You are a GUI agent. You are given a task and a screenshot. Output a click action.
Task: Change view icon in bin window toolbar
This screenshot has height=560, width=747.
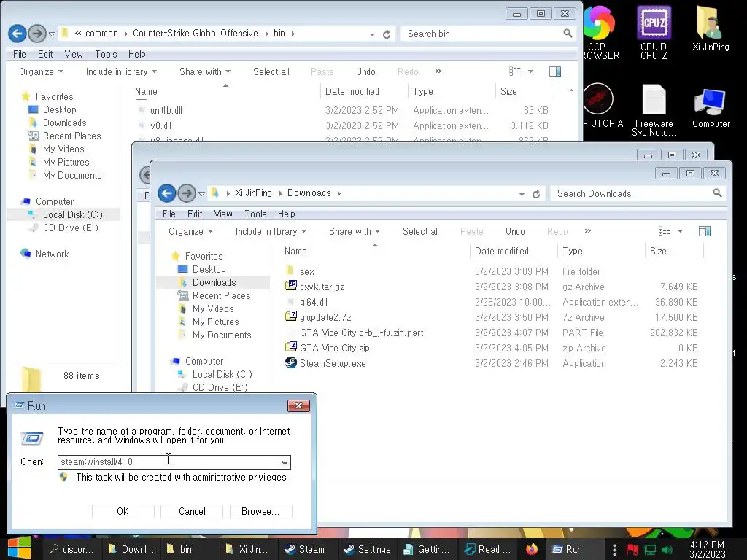514,71
